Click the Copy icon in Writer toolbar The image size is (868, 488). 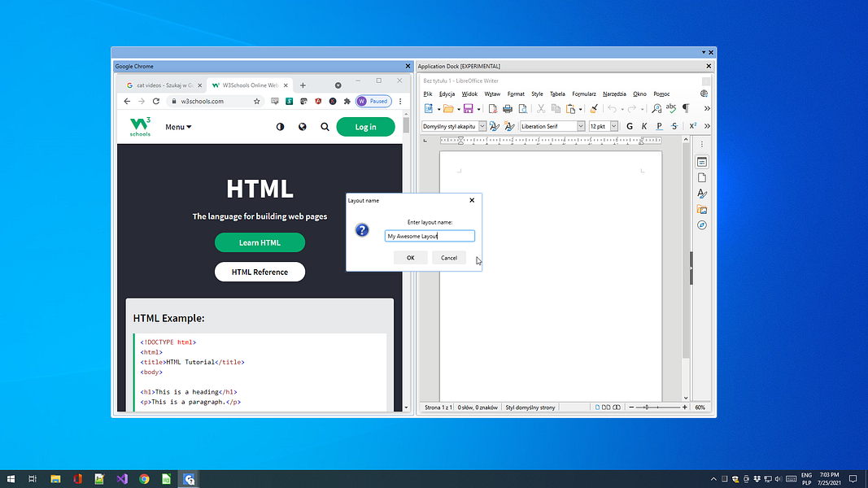pyautogui.click(x=556, y=108)
